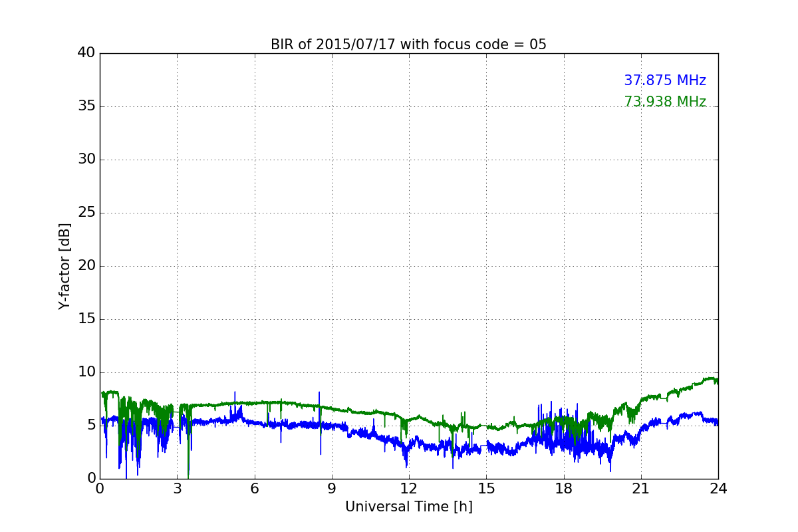
Task: Click the x-axis tick label '12'
Action: [409, 488]
